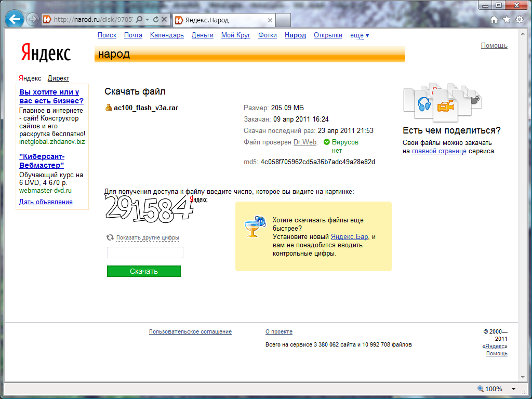
Task: Click the zoom magnifier icon in status bar
Action: [x=481, y=389]
